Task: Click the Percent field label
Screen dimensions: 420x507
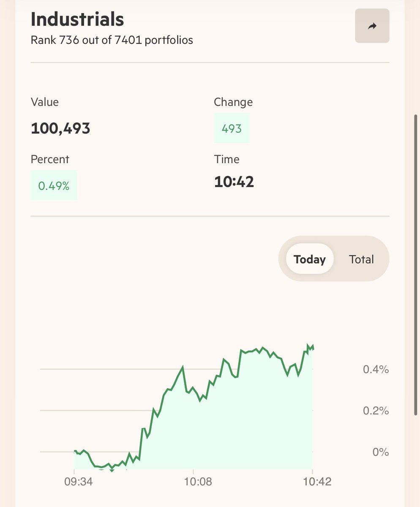Action: point(50,159)
